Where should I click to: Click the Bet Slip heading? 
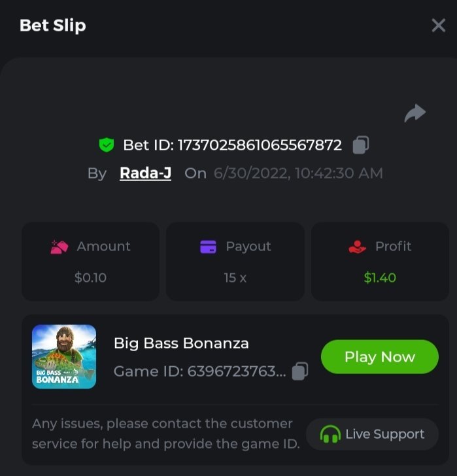tap(53, 25)
